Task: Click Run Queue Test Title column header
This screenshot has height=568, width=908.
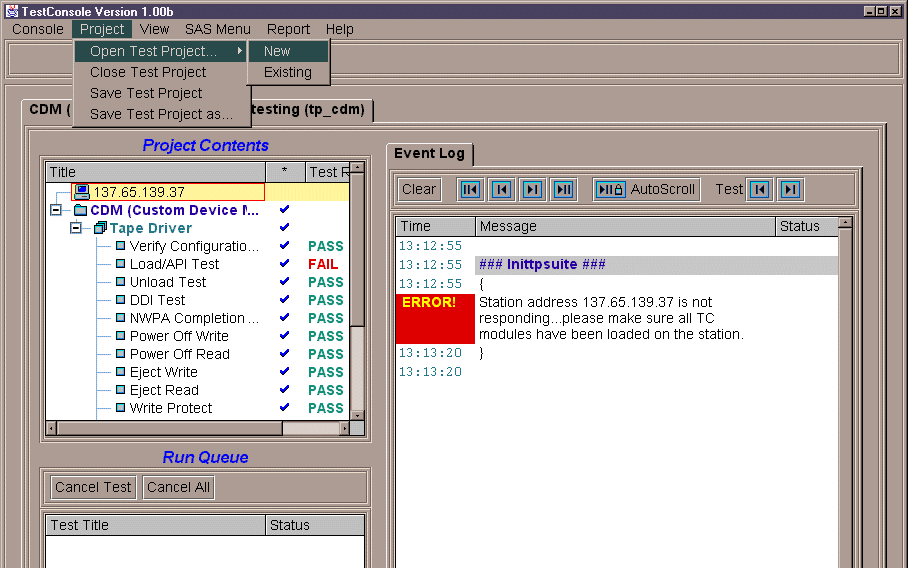Action: coord(155,525)
